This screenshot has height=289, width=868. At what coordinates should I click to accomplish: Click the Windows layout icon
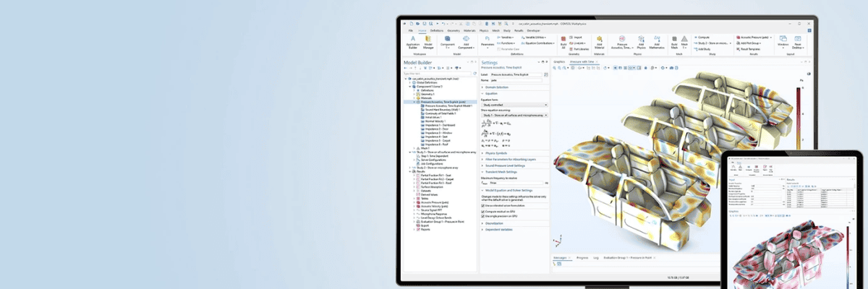tap(783, 41)
